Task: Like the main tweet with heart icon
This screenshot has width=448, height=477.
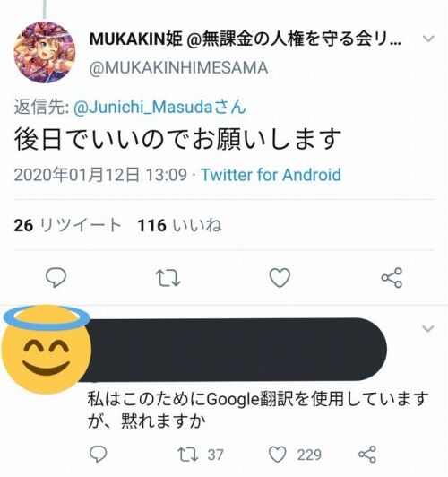Action: [280, 278]
